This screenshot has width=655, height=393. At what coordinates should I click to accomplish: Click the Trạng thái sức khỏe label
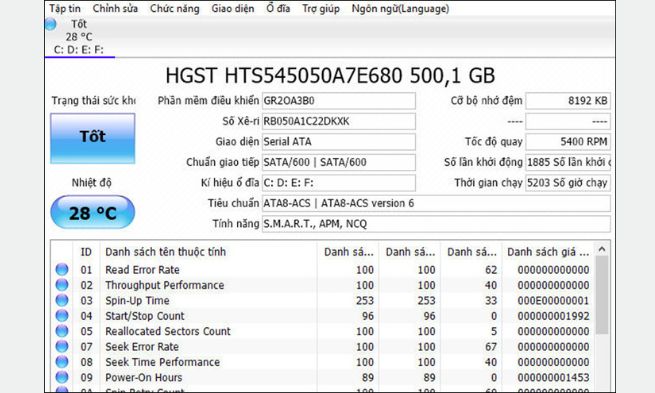[x=94, y=101]
